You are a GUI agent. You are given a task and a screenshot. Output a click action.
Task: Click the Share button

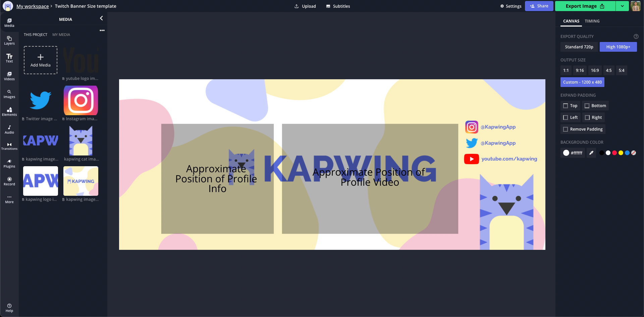tap(539, 6)
